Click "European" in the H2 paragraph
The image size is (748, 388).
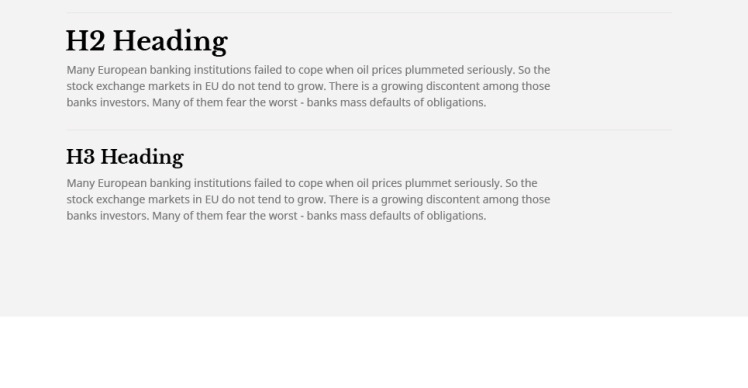pyautogui.click(x=122, y=70)
